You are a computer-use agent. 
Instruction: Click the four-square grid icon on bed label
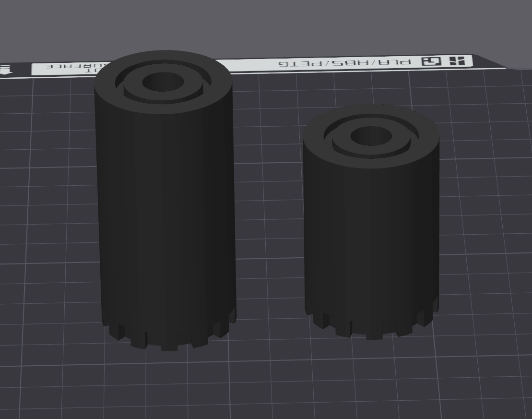point(457,61)
